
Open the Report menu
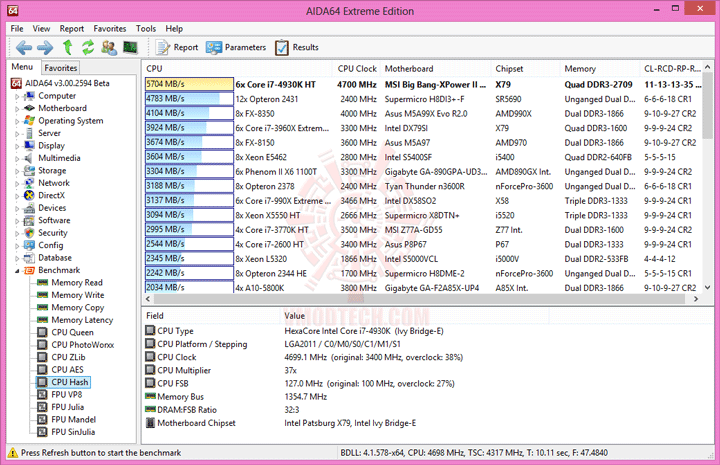[x=72, y=28]
